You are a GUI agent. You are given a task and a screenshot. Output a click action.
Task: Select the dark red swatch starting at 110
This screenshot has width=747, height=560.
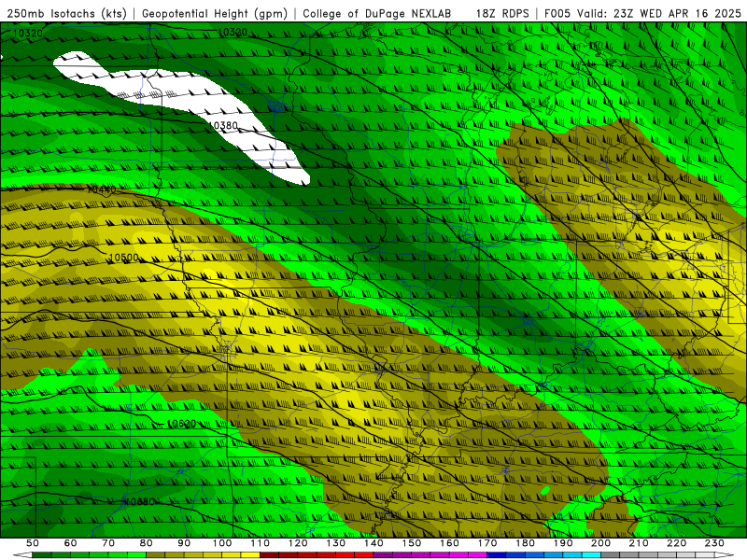[269, 555]
